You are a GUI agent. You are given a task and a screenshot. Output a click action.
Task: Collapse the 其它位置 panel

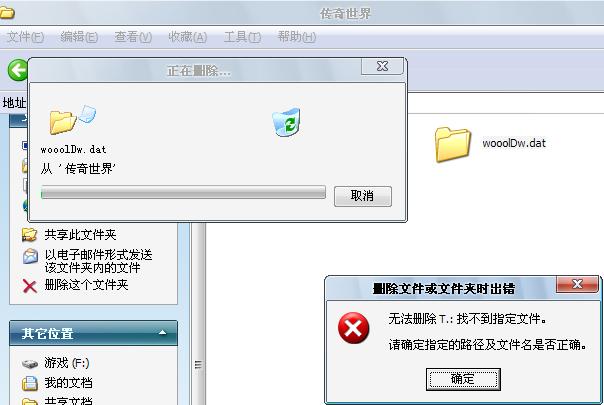point(163,332)
